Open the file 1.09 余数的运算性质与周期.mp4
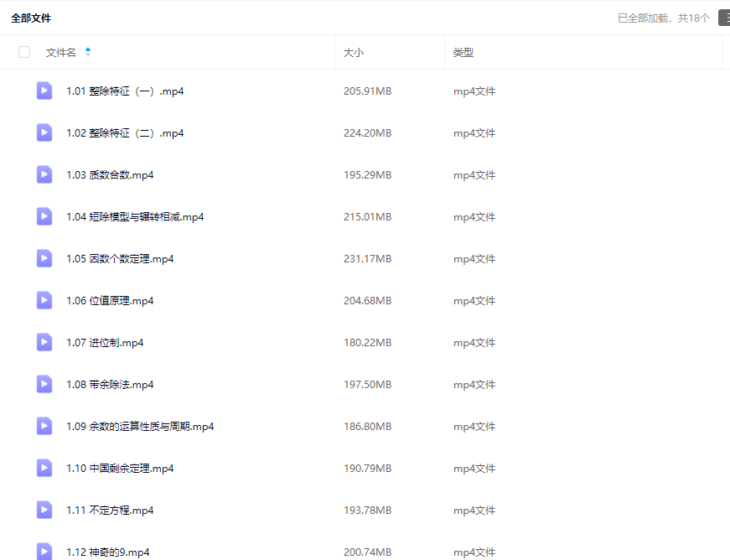This screenshot has width=730, height=560. pos(140,427)
